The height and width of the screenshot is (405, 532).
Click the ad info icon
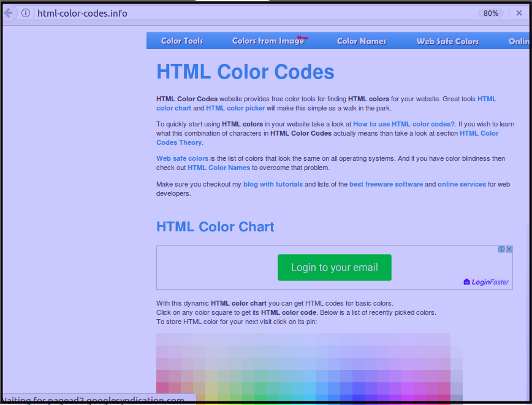501,249
